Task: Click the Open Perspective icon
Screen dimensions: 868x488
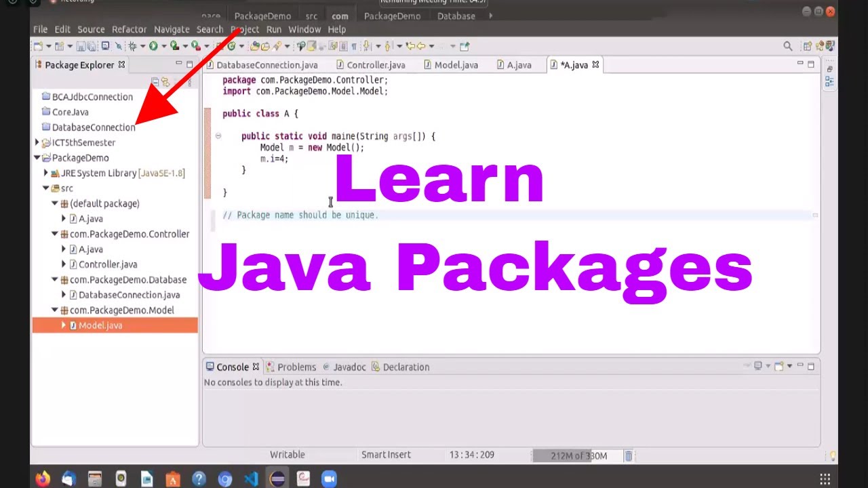Action: coord(807,46)
